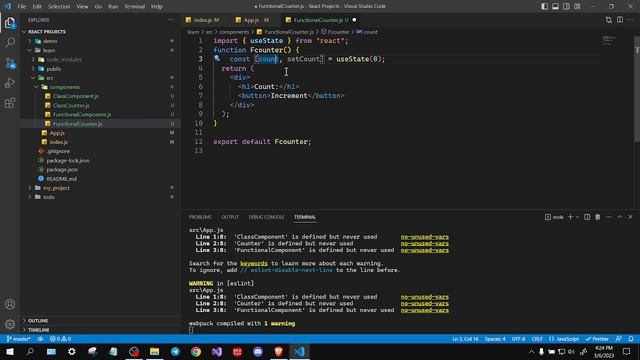Open the Search view in activity bar
The height and width of the screenshot is (360, 640).
click(x=10, y=42)
